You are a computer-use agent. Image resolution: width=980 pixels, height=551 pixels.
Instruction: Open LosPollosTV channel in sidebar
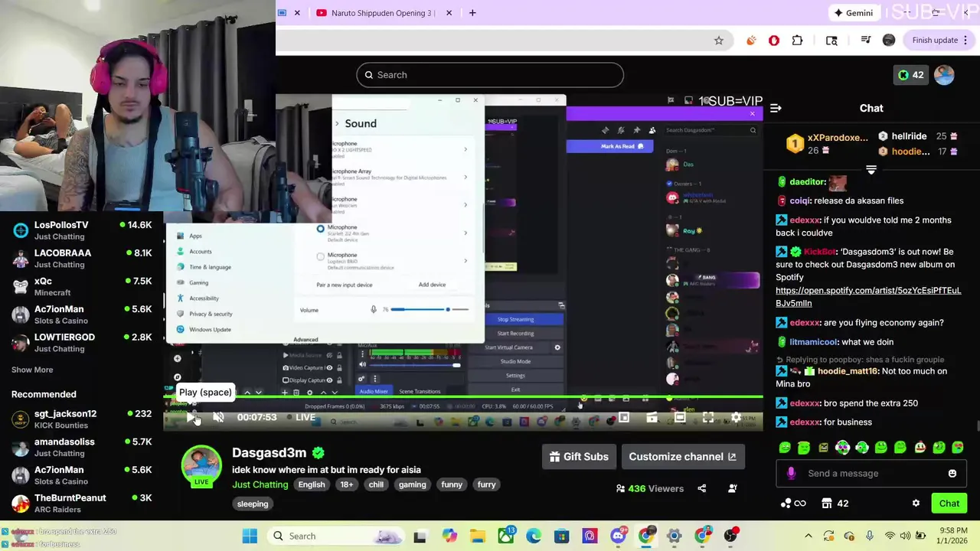pos(82,230)
